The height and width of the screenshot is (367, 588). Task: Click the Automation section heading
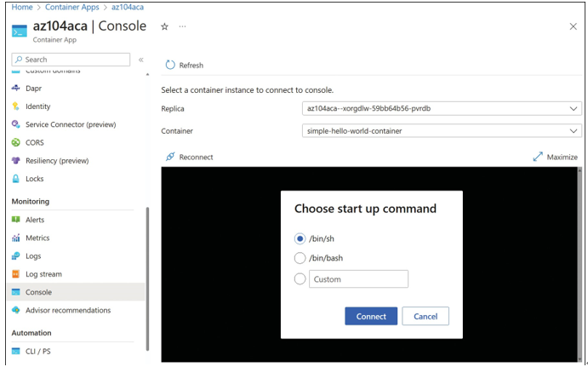click(x=31, y=333)
